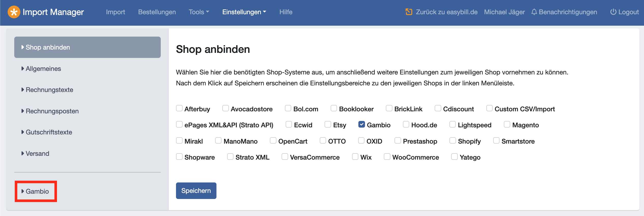Enable the Bol.com checkbox
The height and width of the screenshot is (216, 644).
[x=288, y=108]
